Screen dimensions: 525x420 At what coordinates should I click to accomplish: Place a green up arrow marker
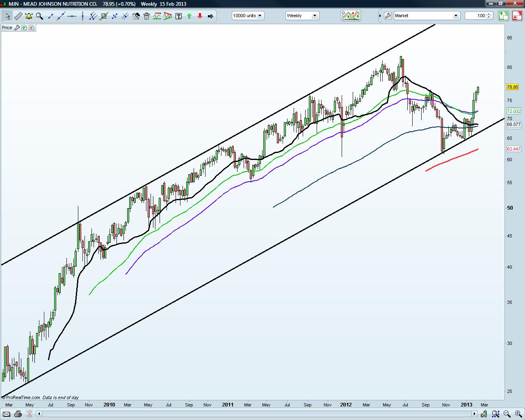(189, 16)
